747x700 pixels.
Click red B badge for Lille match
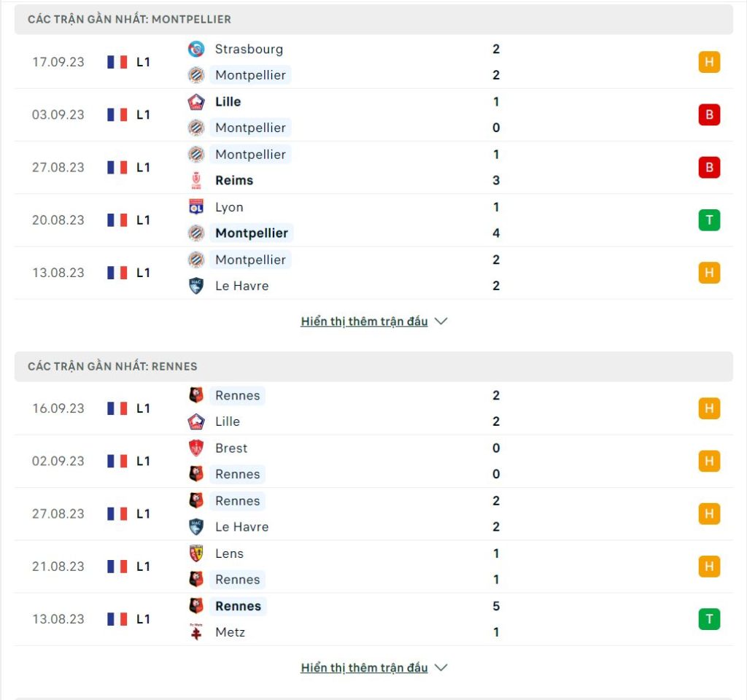click(709, 114)
